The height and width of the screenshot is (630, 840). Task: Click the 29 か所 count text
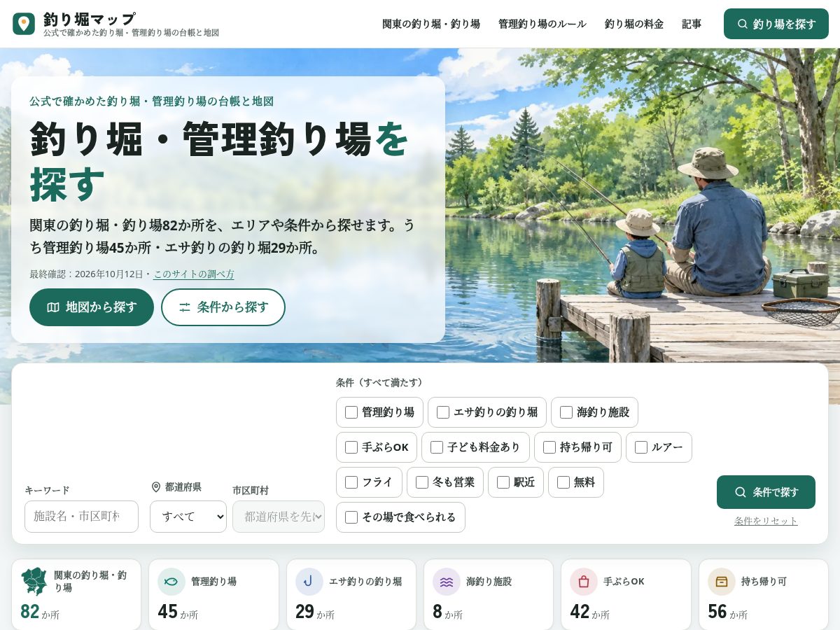(x=315, y=612)
